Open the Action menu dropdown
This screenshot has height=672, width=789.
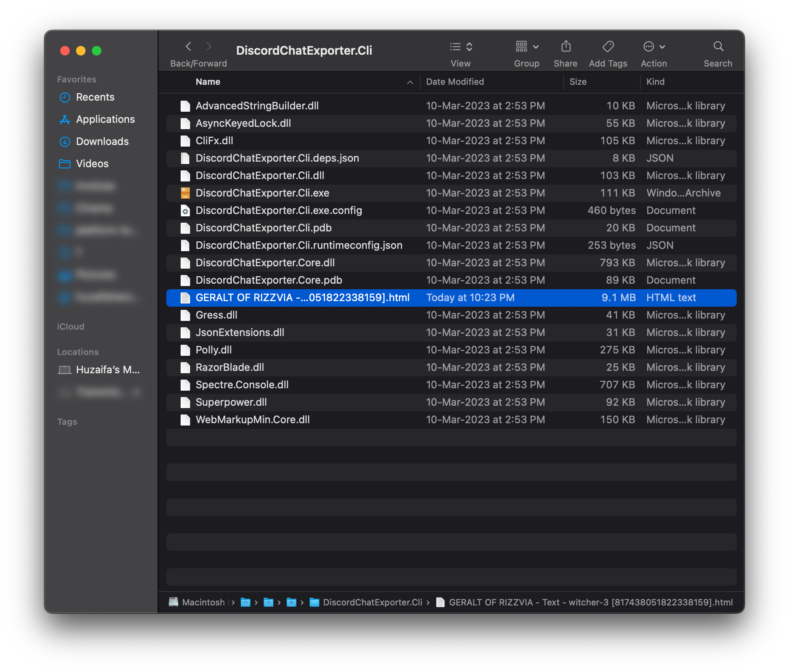click(654, 47)
